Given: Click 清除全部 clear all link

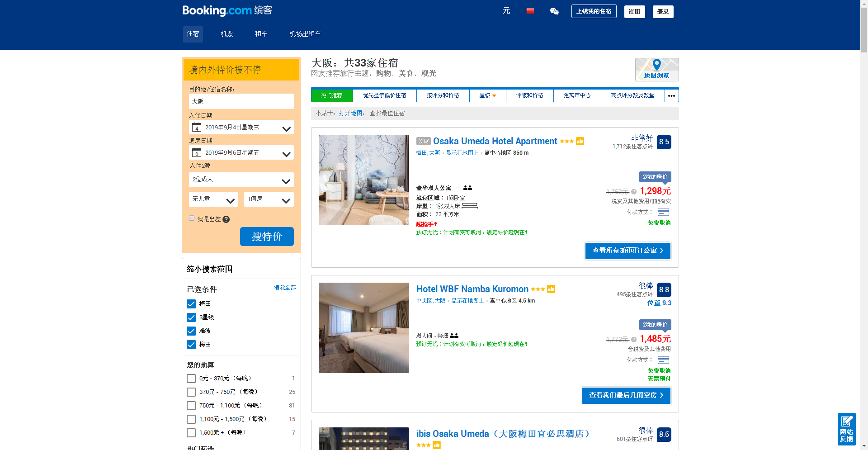Looking at the screenshot, I should click(285, 288).
